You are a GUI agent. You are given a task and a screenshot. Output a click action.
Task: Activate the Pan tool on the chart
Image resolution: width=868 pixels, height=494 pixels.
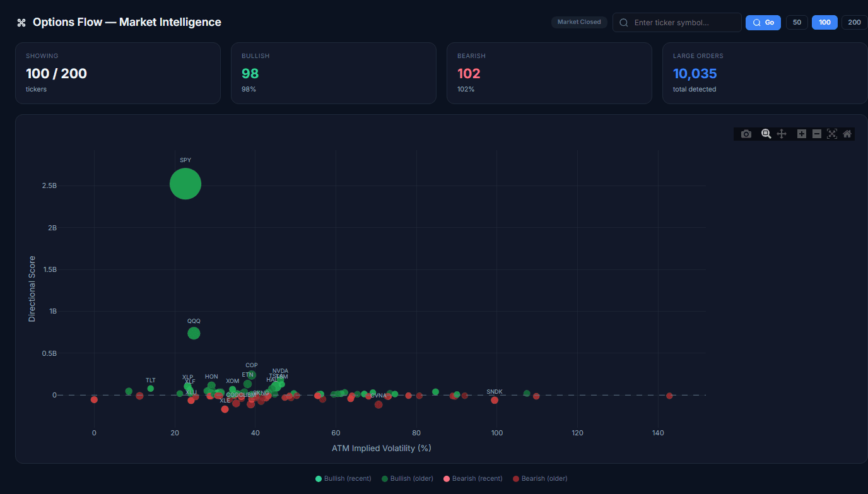[x=782, y=134]
